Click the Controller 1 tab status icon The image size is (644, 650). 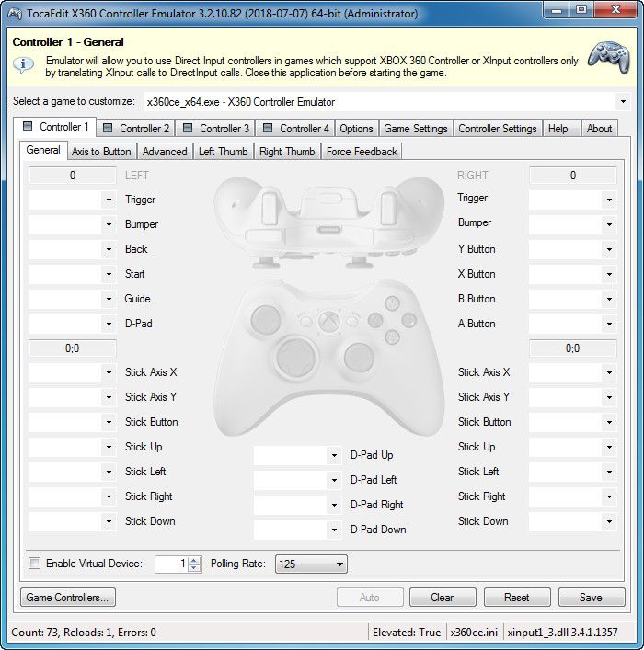pyautogui.click(x=28, y=126)
